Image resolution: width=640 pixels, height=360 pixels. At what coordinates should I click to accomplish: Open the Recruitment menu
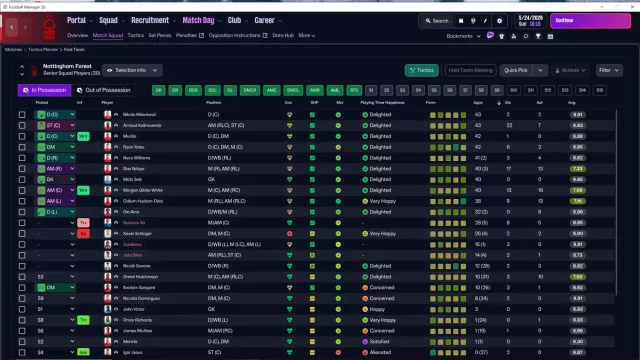pos(153,20)
